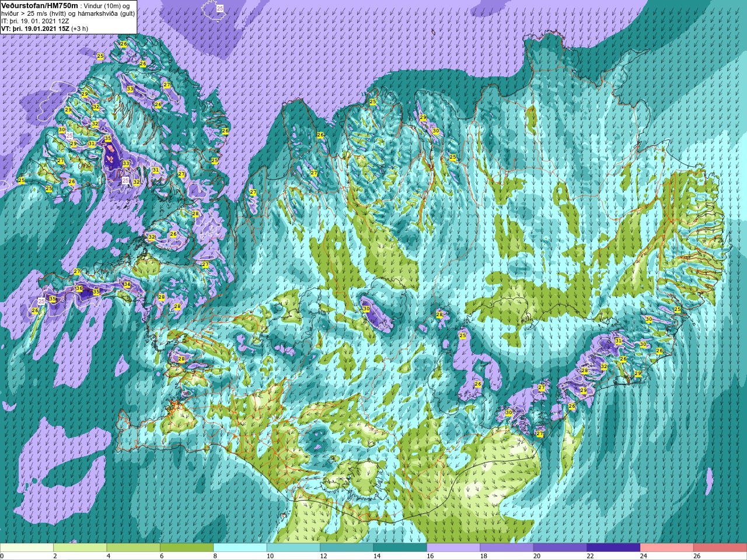
Task: Click legend tick label '12'
Action: coord(323,556)
